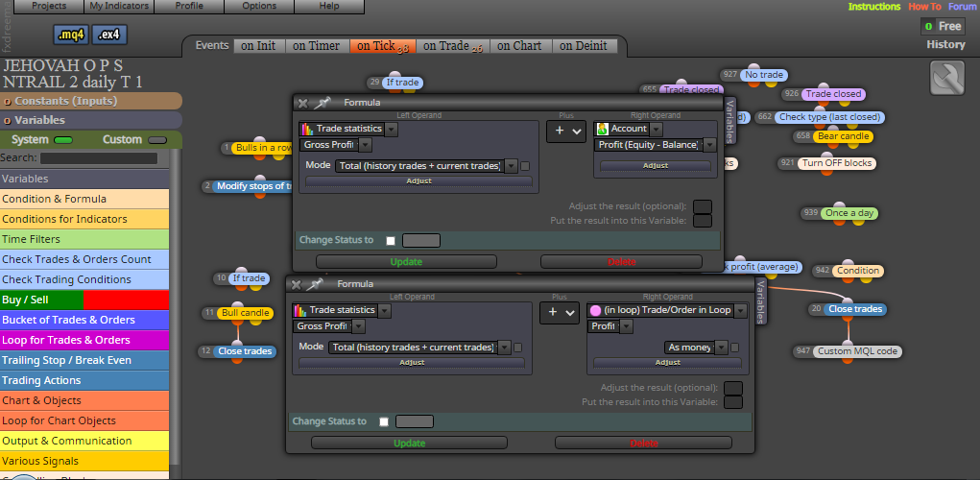980x480 pixels.
Task: Select block 29 If trade
Action: [402, 83]
